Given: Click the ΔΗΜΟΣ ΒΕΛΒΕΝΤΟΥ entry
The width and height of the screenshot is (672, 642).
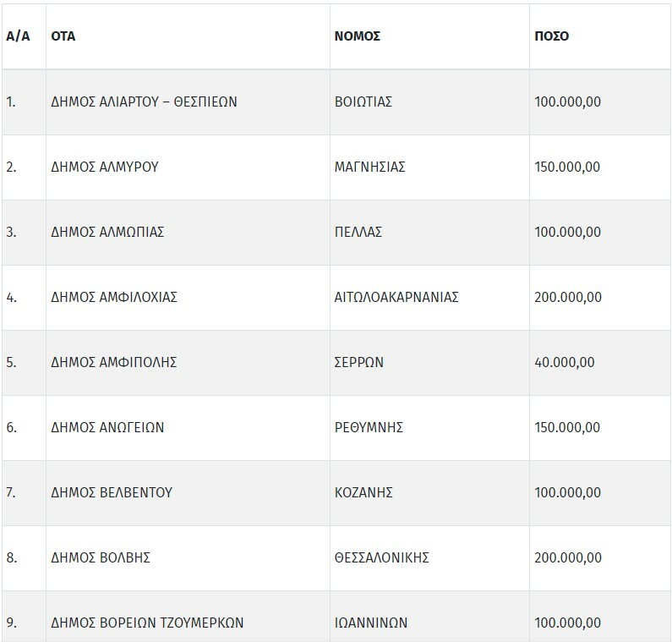Looking at the screenshot, I should pos(112,492).
